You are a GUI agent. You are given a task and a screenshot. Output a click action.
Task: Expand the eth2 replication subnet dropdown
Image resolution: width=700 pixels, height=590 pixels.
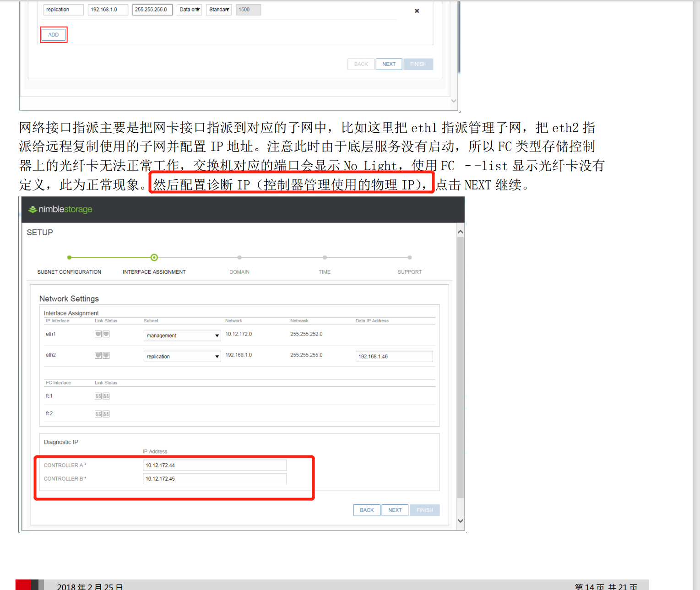tap(182, 357)
